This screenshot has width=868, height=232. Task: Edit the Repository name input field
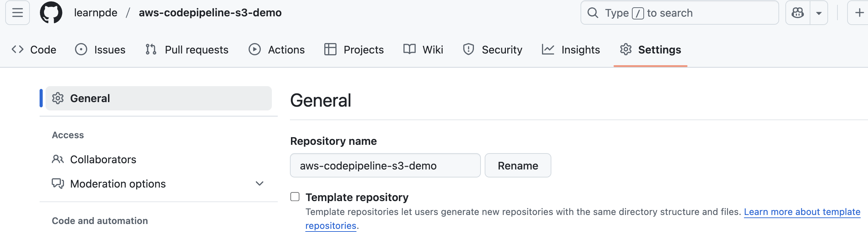coord(385,166)
